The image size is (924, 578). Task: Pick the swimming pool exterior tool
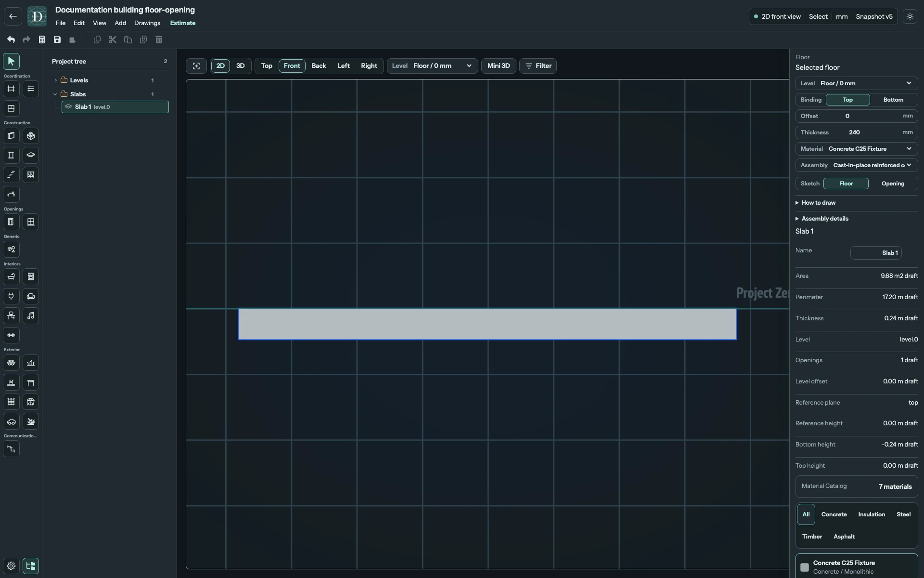click(11, 382)
